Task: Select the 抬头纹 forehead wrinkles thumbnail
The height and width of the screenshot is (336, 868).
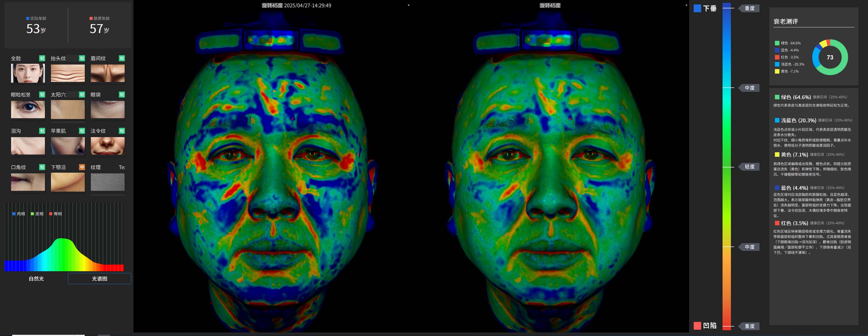Action: coord(68,73)
